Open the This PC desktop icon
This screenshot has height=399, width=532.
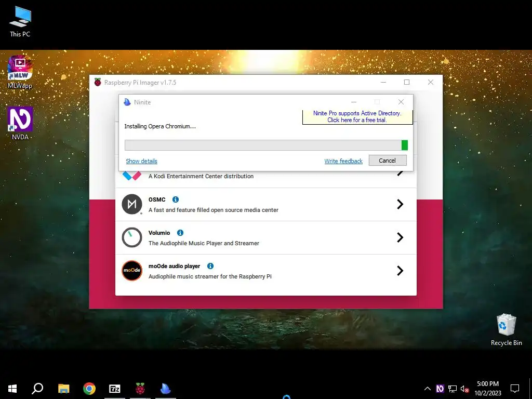pos(20,22)
